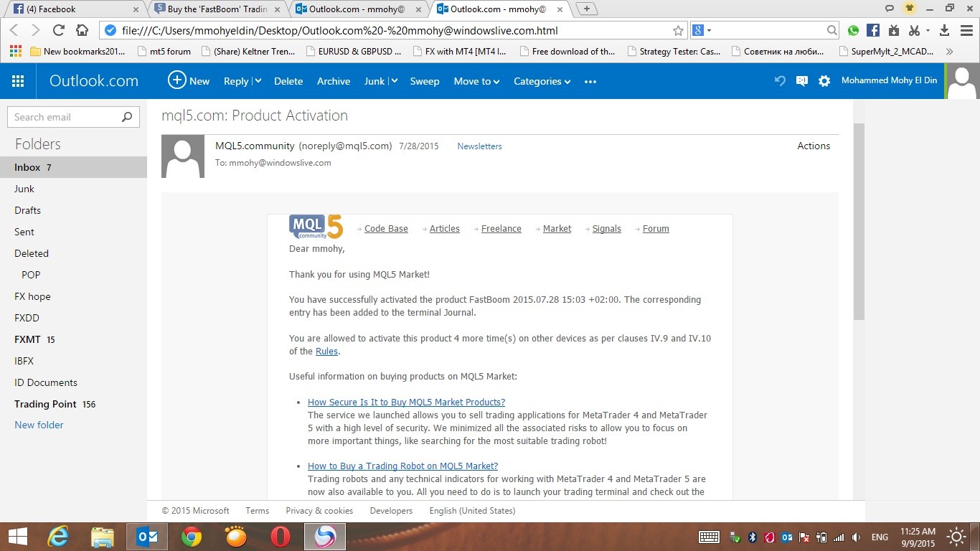Undo the last action in Outlook header
The height and width of the screenshot is (551, 980).
[780, 81]
